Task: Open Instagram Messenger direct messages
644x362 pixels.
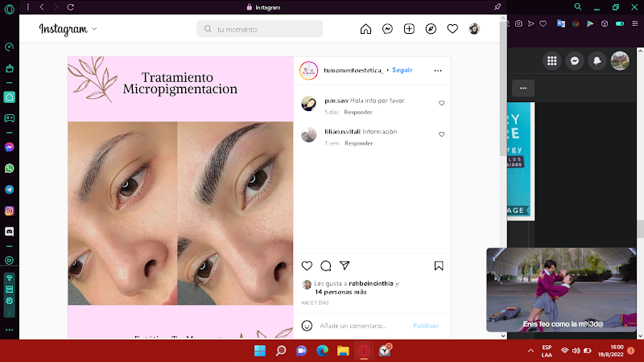Action: (387, 29)
